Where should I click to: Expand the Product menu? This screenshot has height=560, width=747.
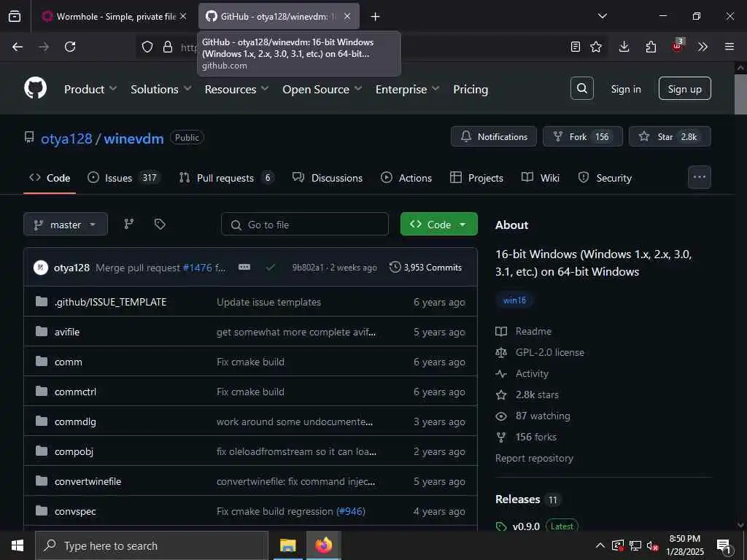click(x=90, y=89)
